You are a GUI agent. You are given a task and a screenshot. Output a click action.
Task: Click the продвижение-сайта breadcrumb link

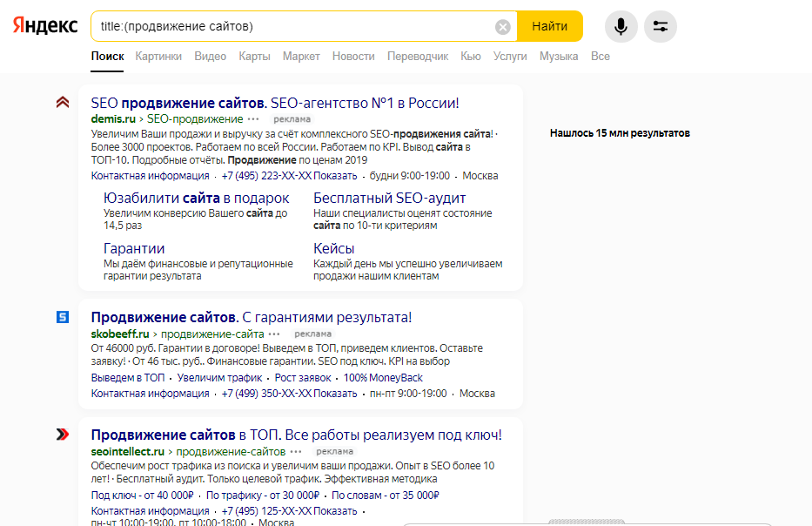[x=212, y=334]
